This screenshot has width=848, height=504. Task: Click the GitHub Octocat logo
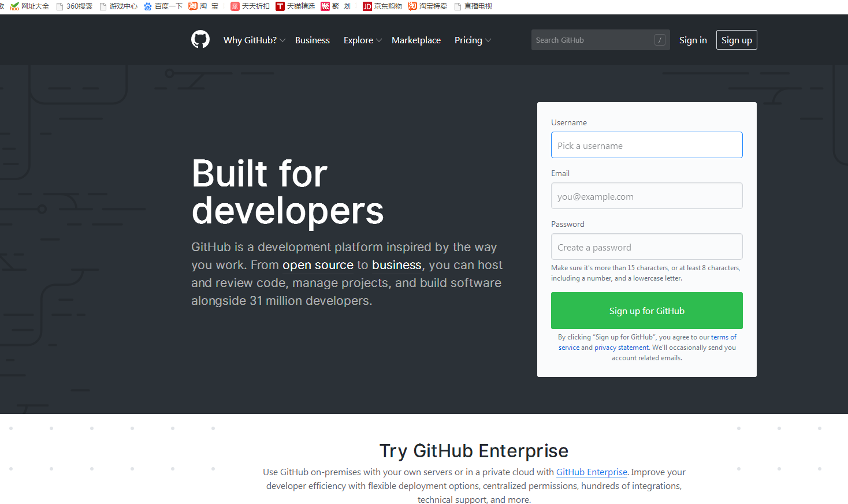200,40
